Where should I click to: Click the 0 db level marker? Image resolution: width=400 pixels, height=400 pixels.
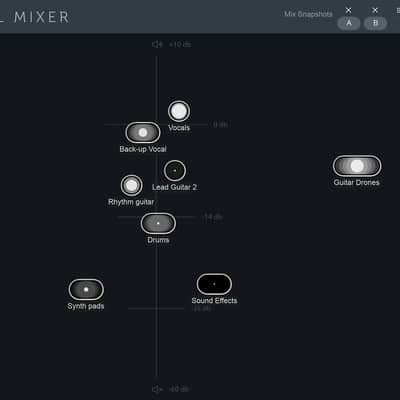tap(220, 125)
